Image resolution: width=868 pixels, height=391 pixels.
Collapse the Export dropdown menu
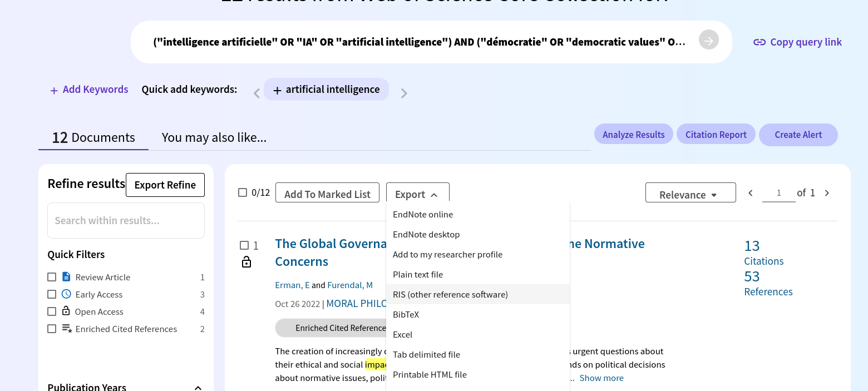click(x=417, y=194)
